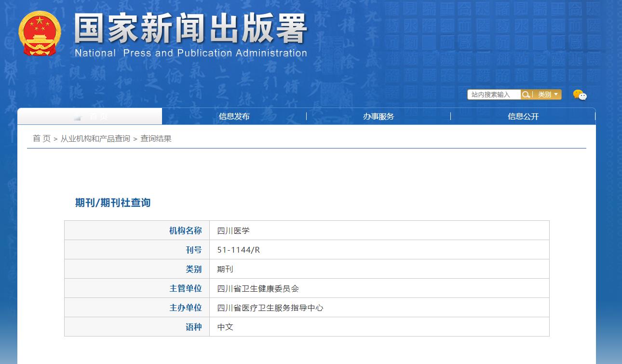Open the WeChat chat bubbles icon
The width and height of the screenshot is (622, 364).
coord(580,95)
